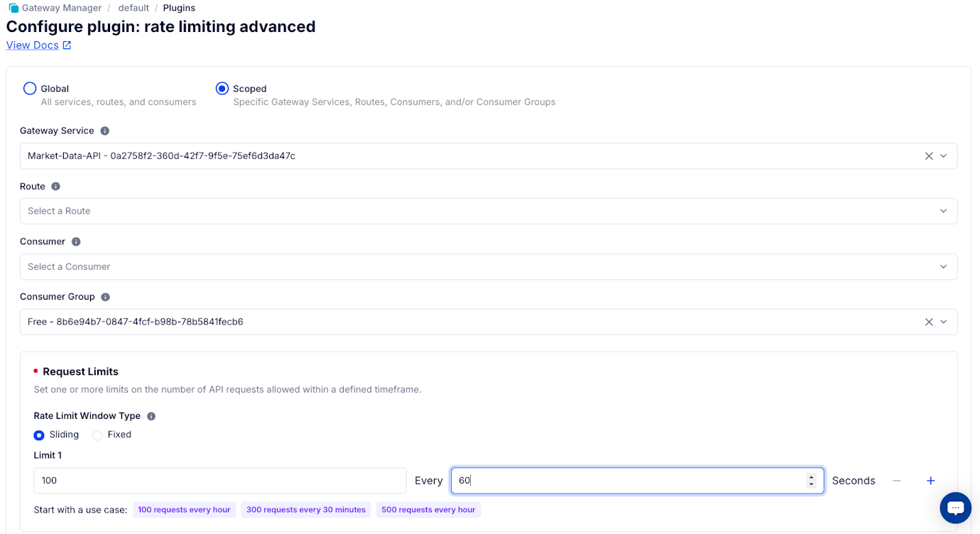Remove Limit 1 using the minus icon
The image size is (980, 534).
896,481
